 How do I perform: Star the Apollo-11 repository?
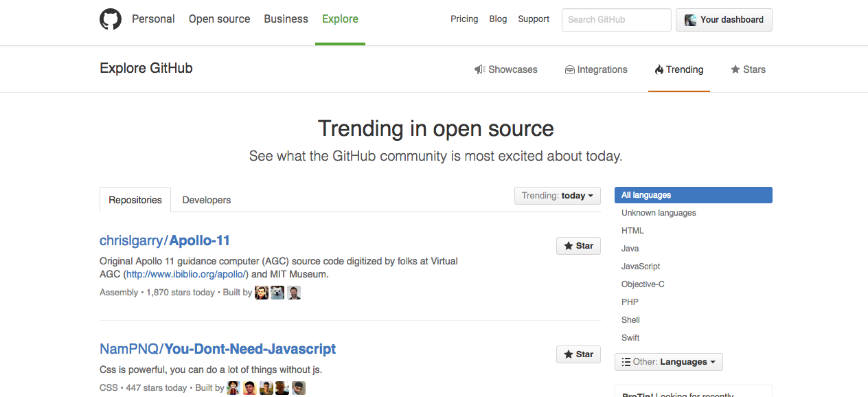pos(578,246)
